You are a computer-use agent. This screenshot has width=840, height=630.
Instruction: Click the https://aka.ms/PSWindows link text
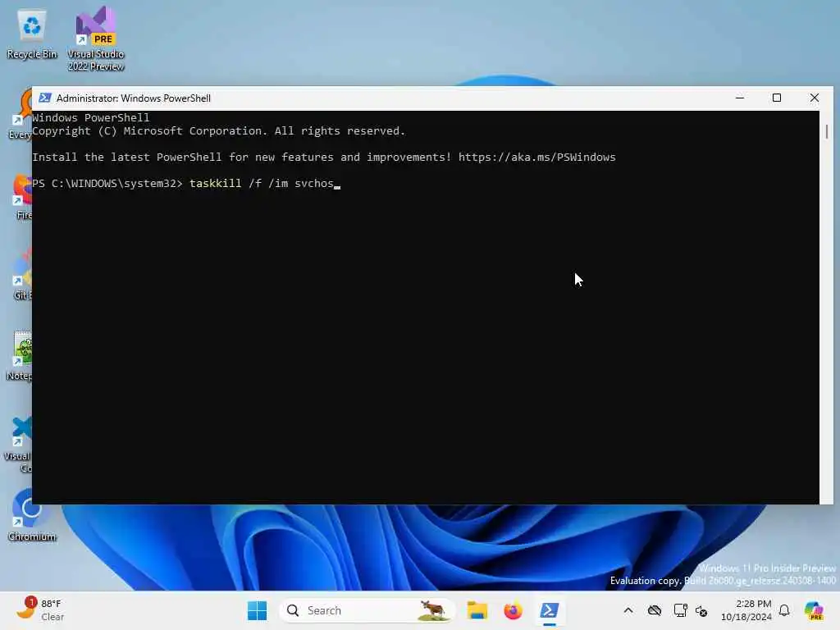pyautogui.click(x=536, y=157)
